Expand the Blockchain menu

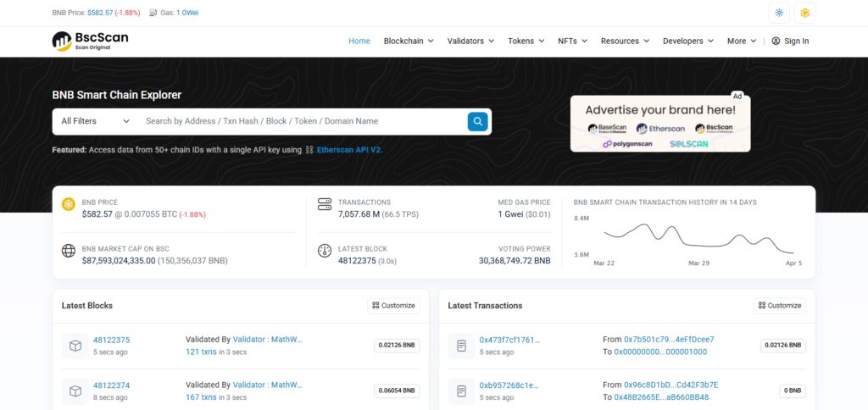click(x=409, y=41)
